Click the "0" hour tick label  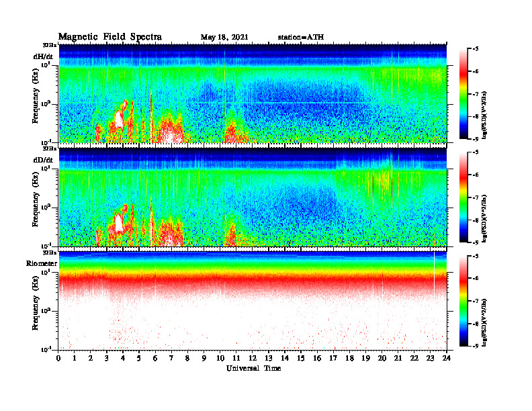(x=58, y=358)
